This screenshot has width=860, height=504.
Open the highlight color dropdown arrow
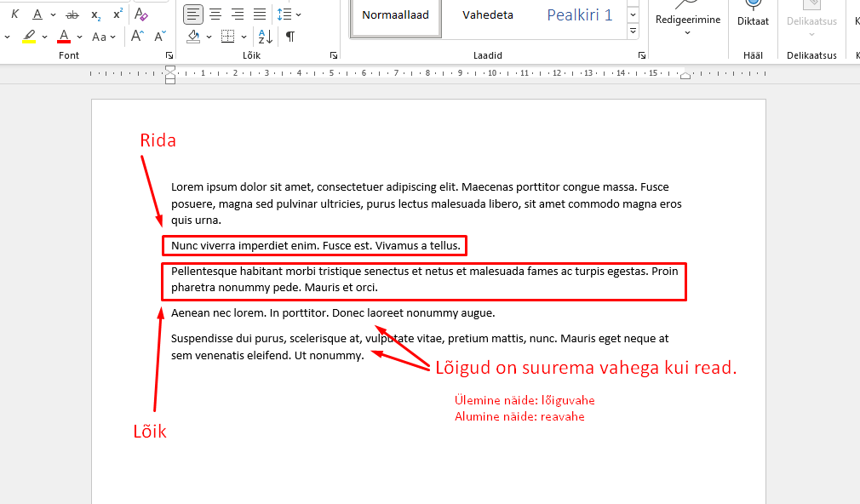[x=44, y=37]
